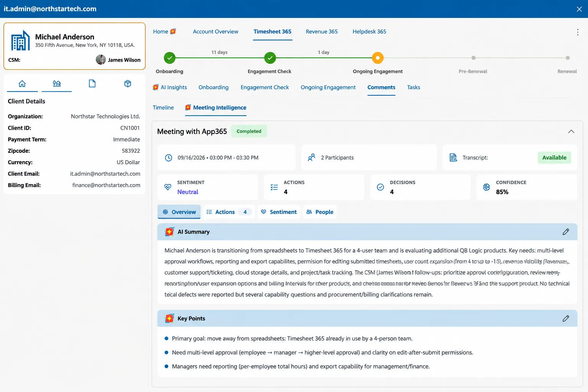Click the transcript document icon

(453, 157)
